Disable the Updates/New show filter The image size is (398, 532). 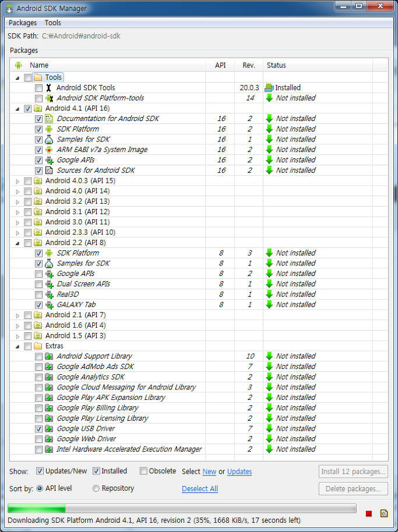(40, 471)
